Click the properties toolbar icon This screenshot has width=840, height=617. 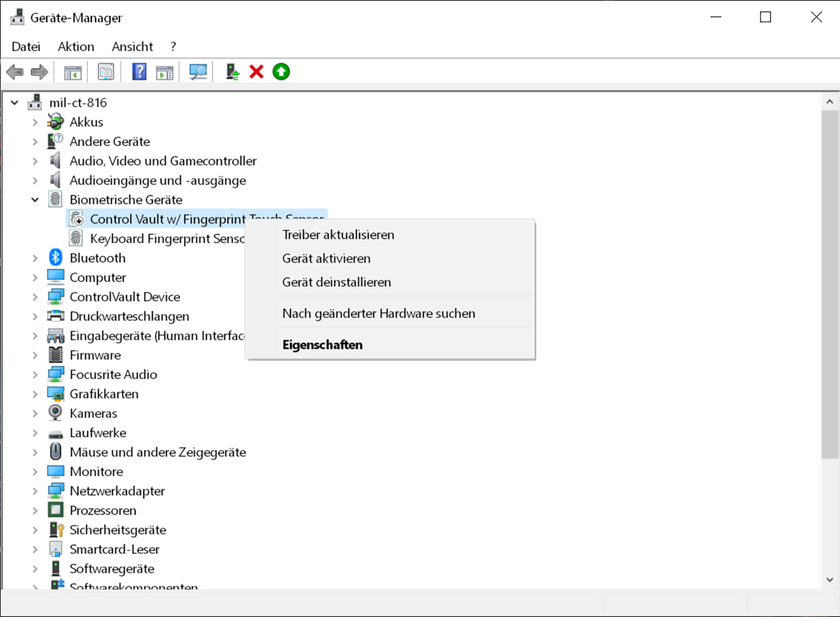(106, 72)
